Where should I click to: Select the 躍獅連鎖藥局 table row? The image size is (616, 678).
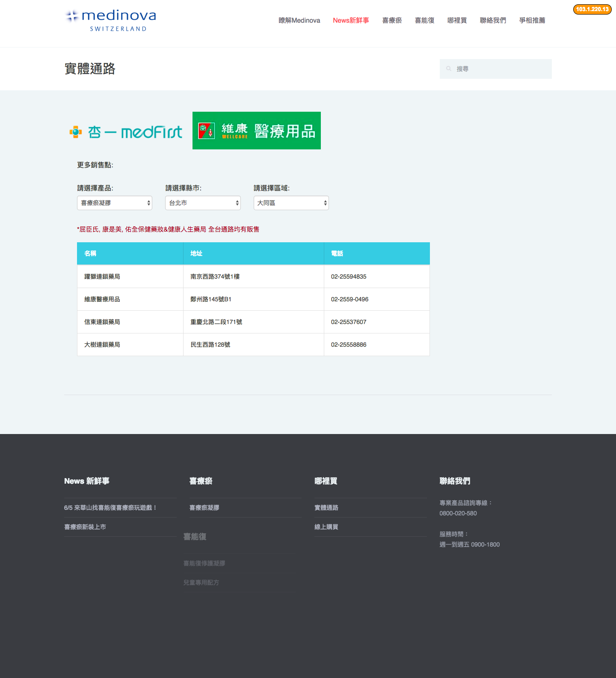[x=253, y=277]
